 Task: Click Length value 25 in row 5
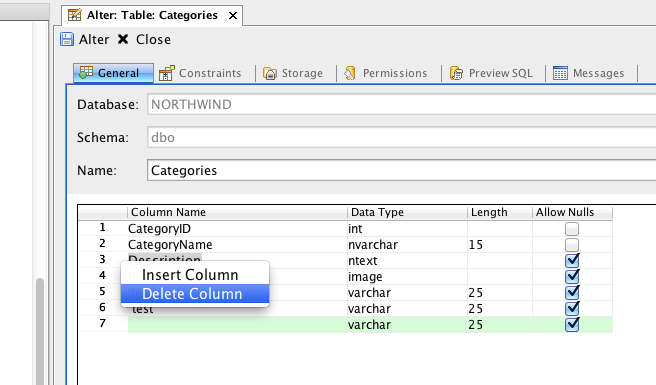click(x=500, y=293)
